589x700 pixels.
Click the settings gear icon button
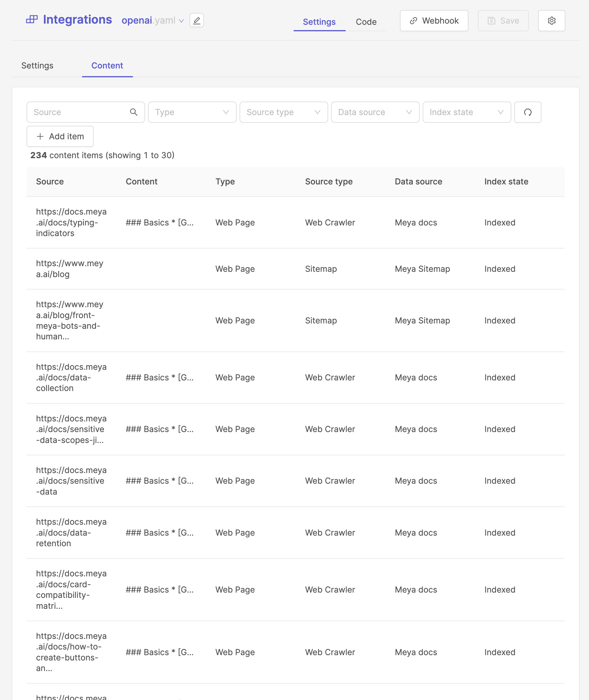(x=551, y=21)
